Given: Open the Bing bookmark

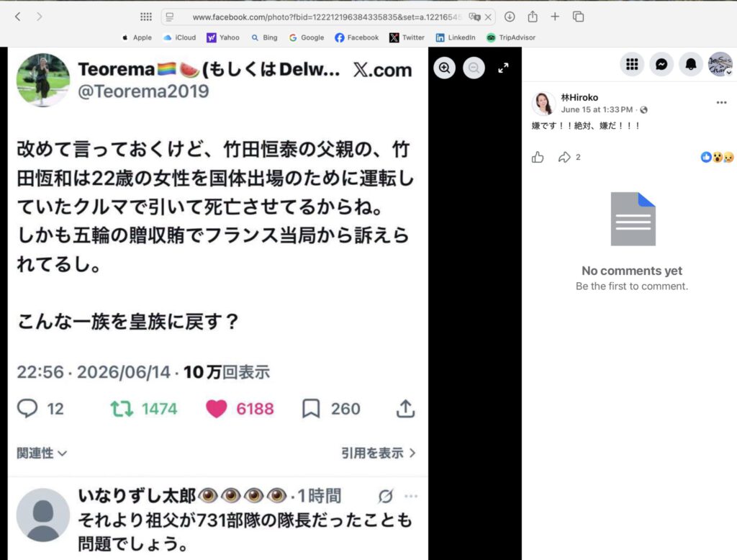Looking at the screenshot, I should click(x=265, y=37).
